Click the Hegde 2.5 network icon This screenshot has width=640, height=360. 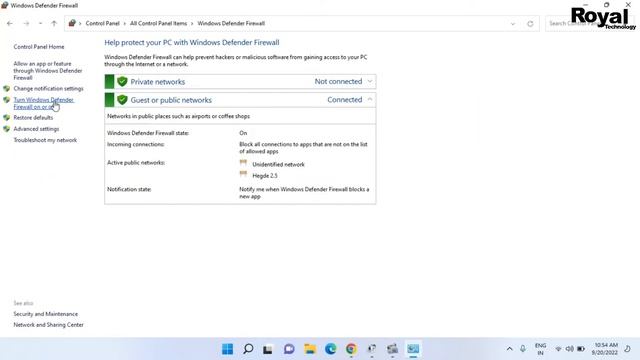pyautogui.click(x=243, y=174)
